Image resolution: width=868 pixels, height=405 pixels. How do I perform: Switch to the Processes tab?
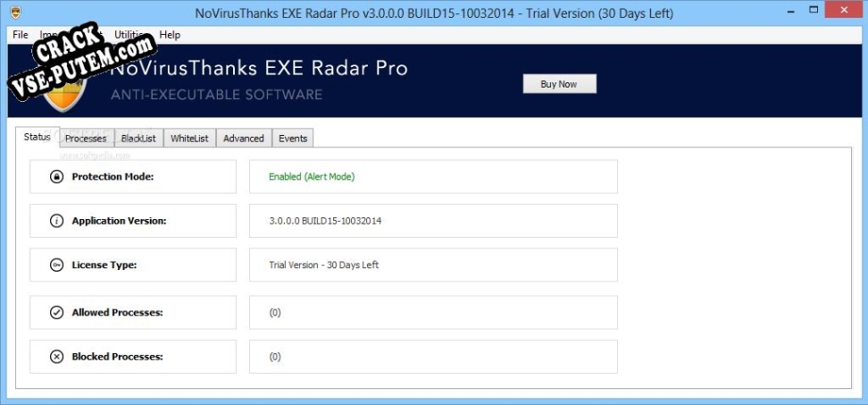pyautogui.click(x=86, y=139)
